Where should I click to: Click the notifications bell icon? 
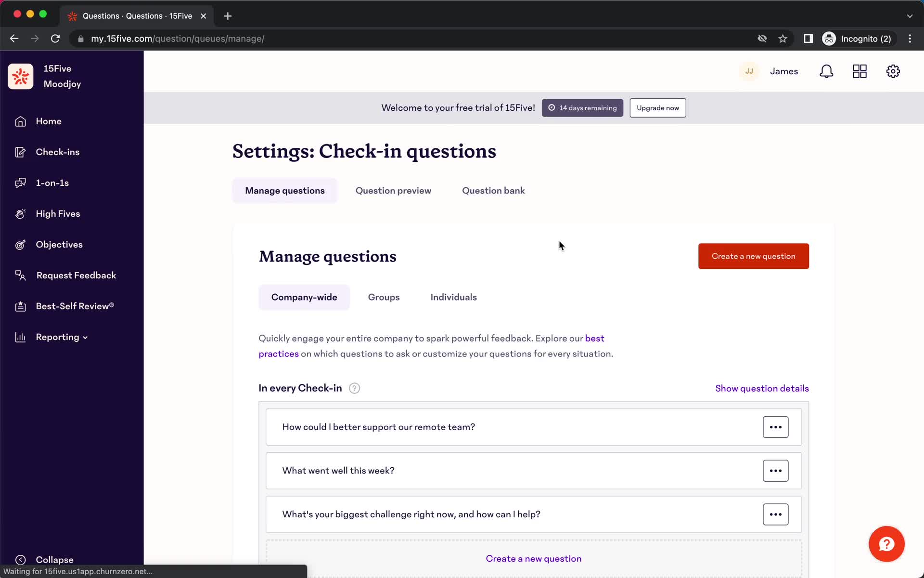click(827, 71)
